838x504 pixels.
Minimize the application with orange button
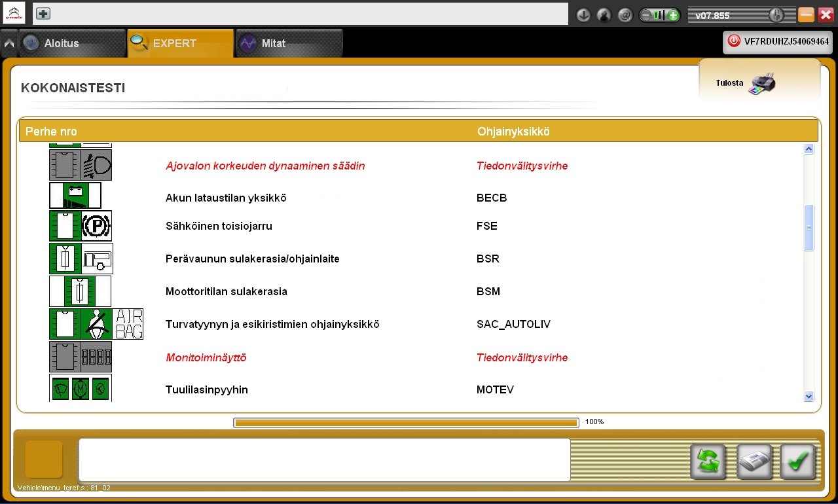point(806,15)
